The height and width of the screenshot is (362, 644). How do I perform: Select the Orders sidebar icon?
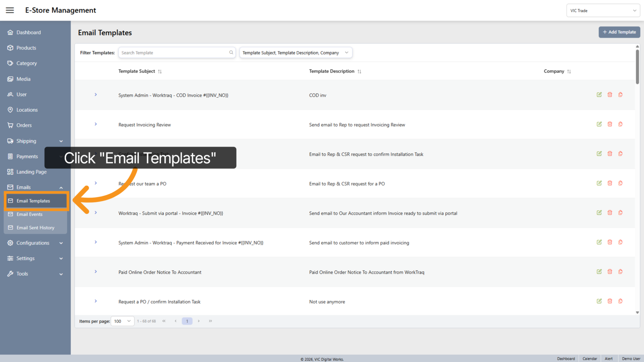[10, 125]
